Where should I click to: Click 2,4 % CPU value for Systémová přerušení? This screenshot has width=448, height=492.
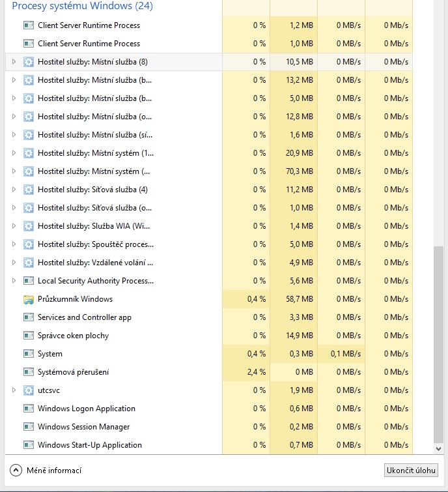[x=257, y=372]
